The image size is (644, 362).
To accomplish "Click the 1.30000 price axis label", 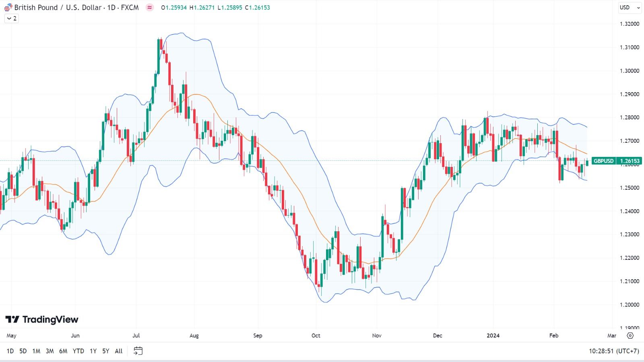I will [630, 71].
